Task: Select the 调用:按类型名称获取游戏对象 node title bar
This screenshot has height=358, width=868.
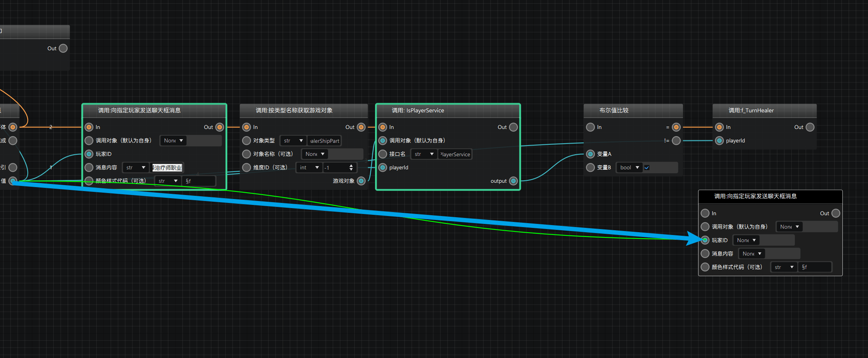Action: [304, 110]
